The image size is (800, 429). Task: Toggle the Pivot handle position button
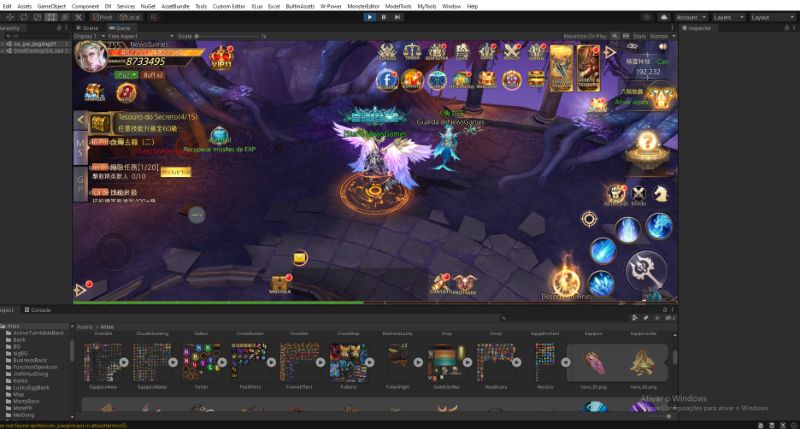tap(101, 17)
